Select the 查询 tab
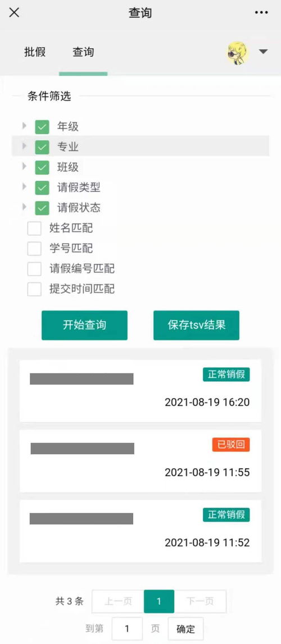 83,52
